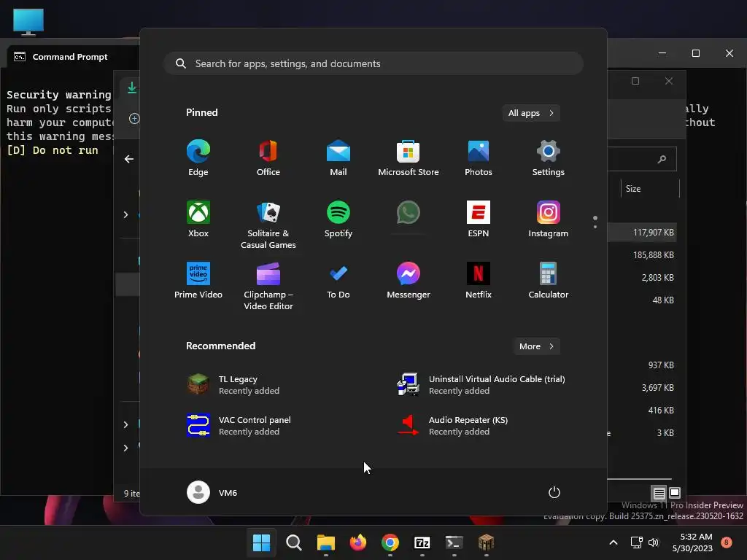The image size is (747, 560).
Task: Click the This PC desktop icon
Action: 28,22
